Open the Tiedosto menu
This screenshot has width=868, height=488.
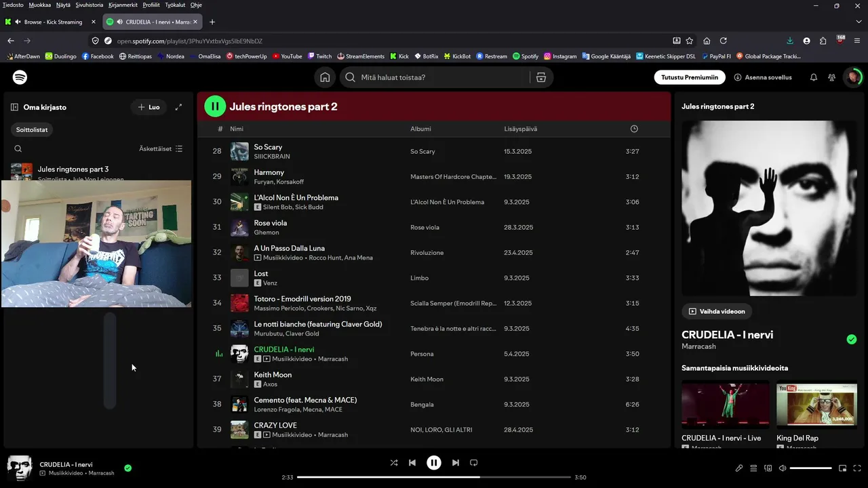click(x=13, y=5)
